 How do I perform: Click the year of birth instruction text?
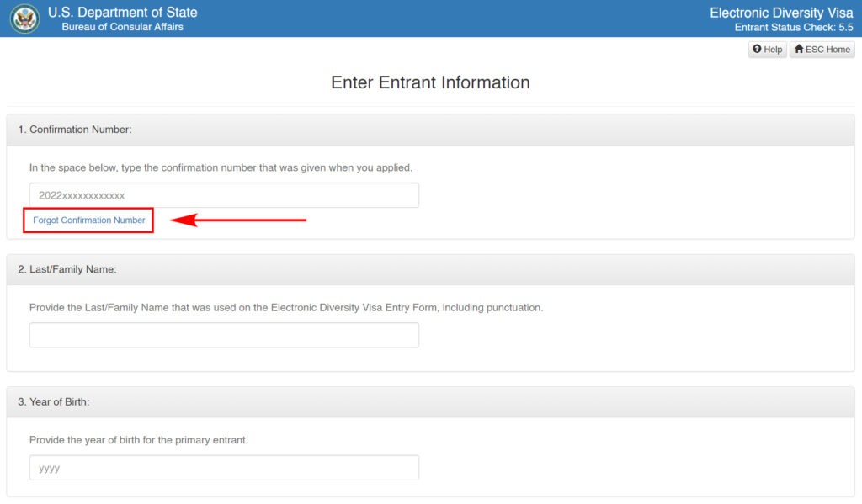pyautogui.click(x=139, y=440)
